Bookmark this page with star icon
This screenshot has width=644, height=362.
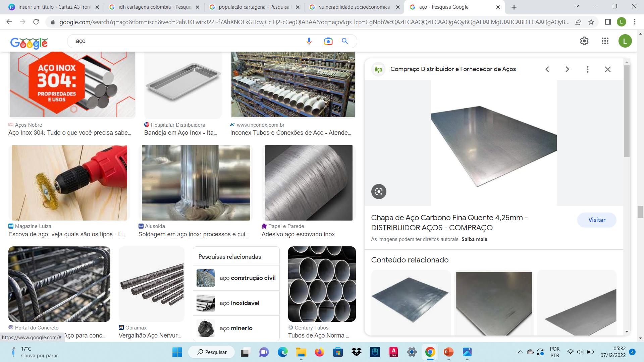[x=591, y=22]
